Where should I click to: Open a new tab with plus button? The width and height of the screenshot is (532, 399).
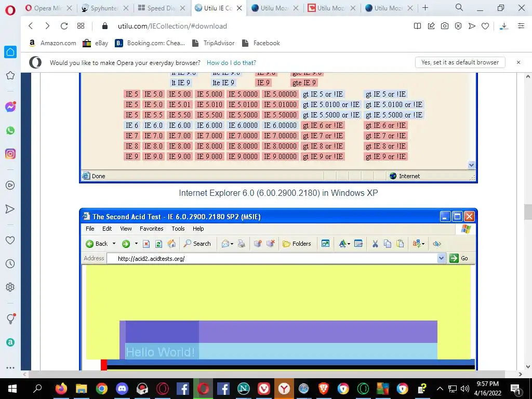point(425,8)
